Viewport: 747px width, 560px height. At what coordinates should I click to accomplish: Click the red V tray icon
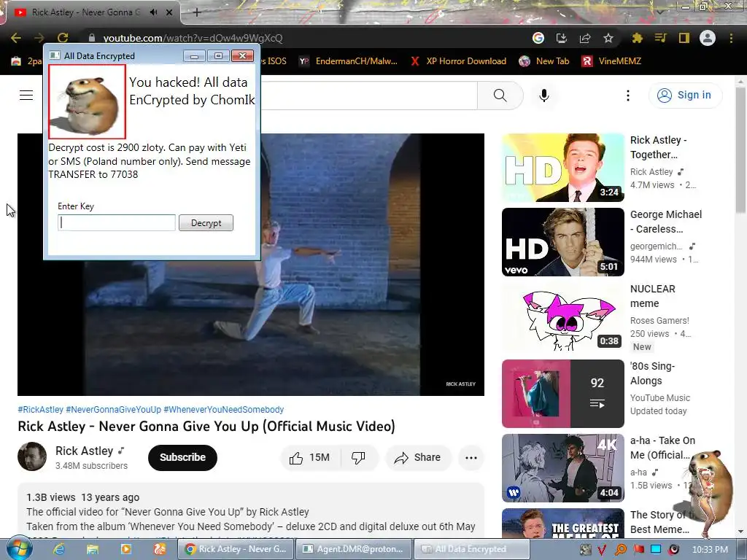[x=602, y=550]
